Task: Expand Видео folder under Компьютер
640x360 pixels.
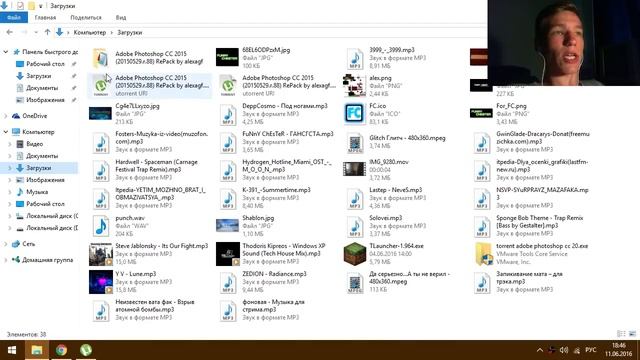Action: pyautogui.click(x=10, y=144)
